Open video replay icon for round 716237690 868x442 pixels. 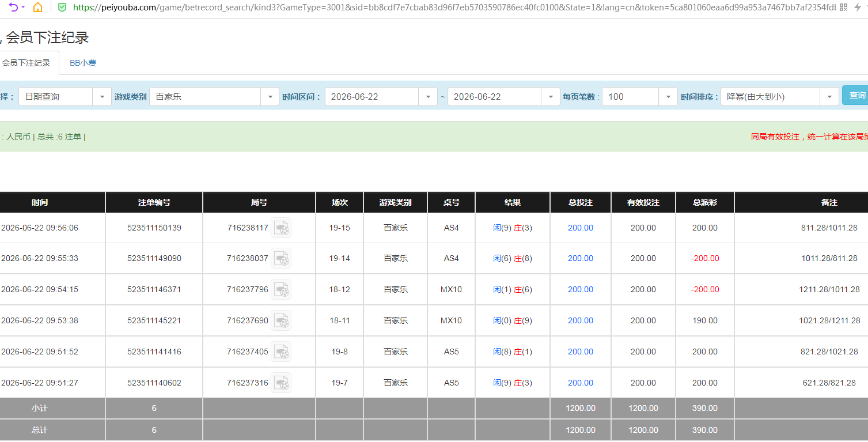coord(281,320)
